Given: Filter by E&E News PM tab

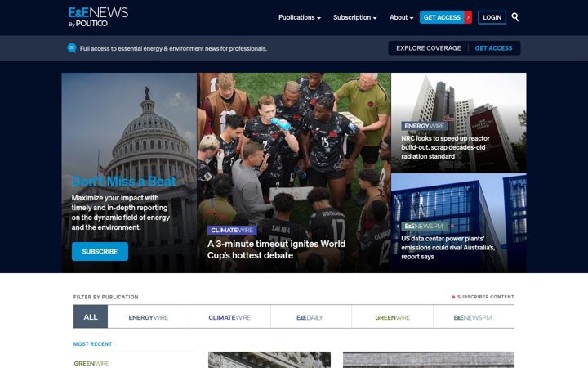Looking at the screenshot, I should [473, 317].
